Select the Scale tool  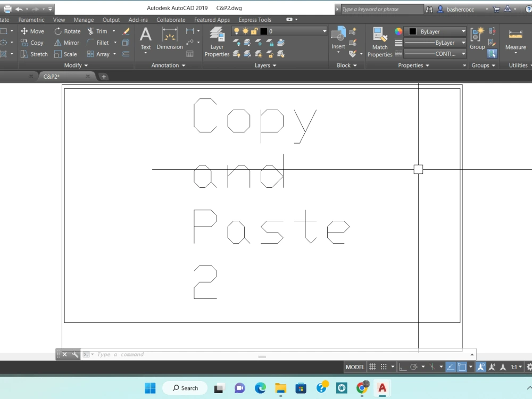[66, 54]
